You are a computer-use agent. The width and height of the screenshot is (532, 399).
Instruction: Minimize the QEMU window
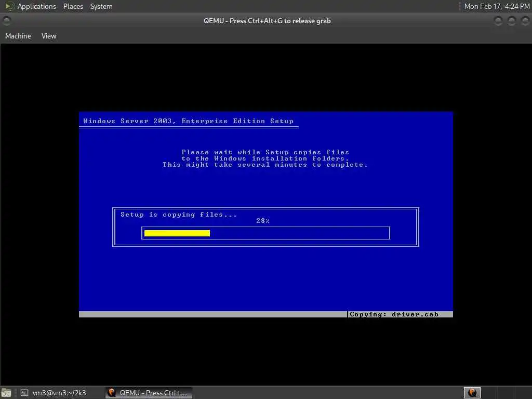(x=498, y=21)
